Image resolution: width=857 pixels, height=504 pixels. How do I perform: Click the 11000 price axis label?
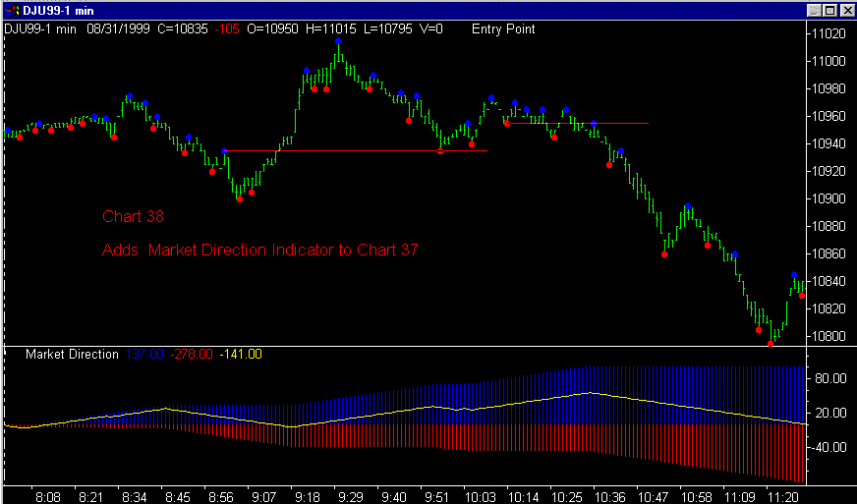point(829,61)
